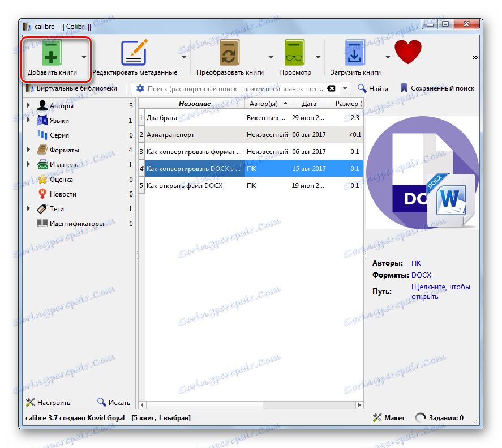Click the Идентификаторы barcode category
The height and width of the screenshot is (448, 502).
tap(76, 224)
